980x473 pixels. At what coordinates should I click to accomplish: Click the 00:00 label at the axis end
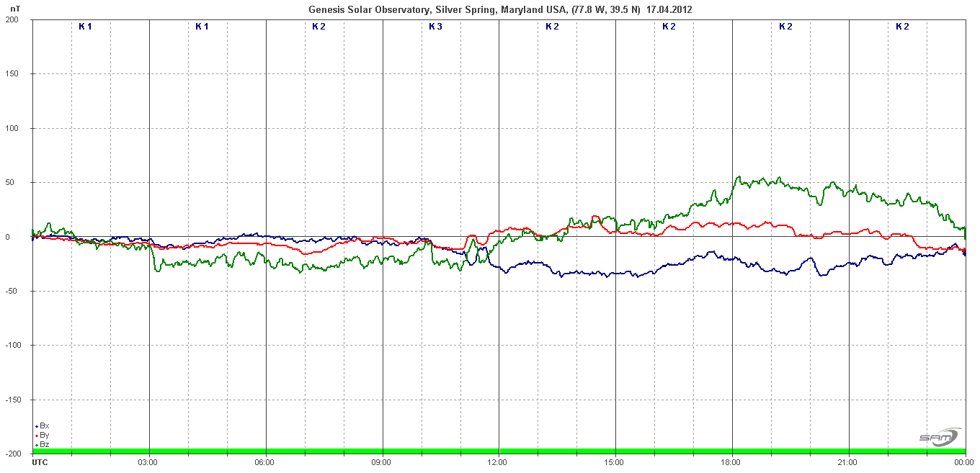[x=964, y=462]
